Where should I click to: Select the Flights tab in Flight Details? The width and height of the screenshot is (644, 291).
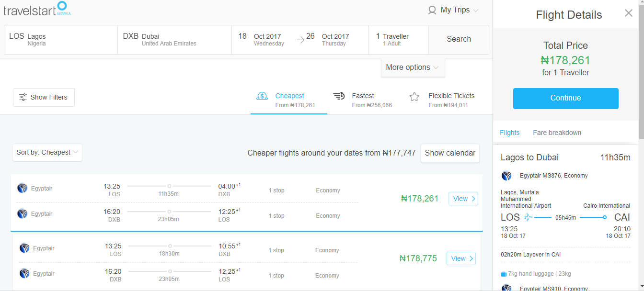point(509,133)
